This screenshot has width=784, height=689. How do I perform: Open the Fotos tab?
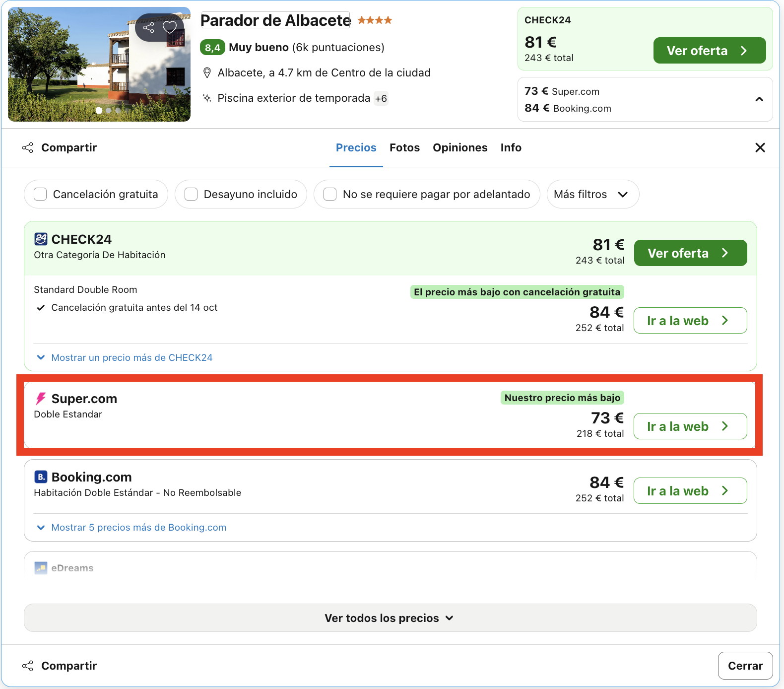[404, 147]
